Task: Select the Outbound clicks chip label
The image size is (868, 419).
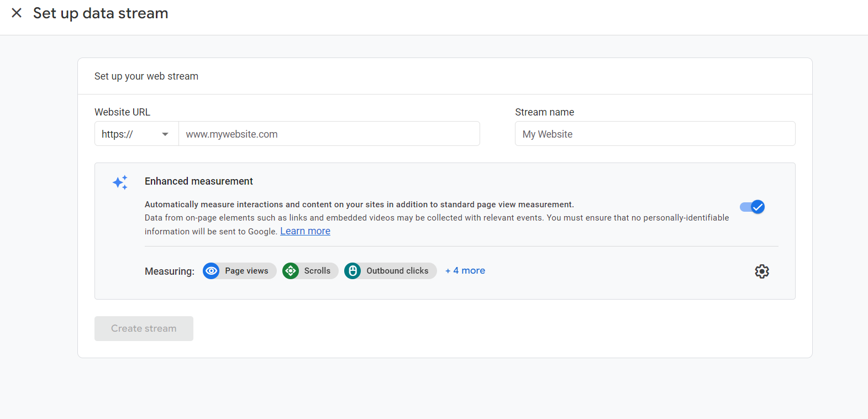Action: [x=397, y=271]
